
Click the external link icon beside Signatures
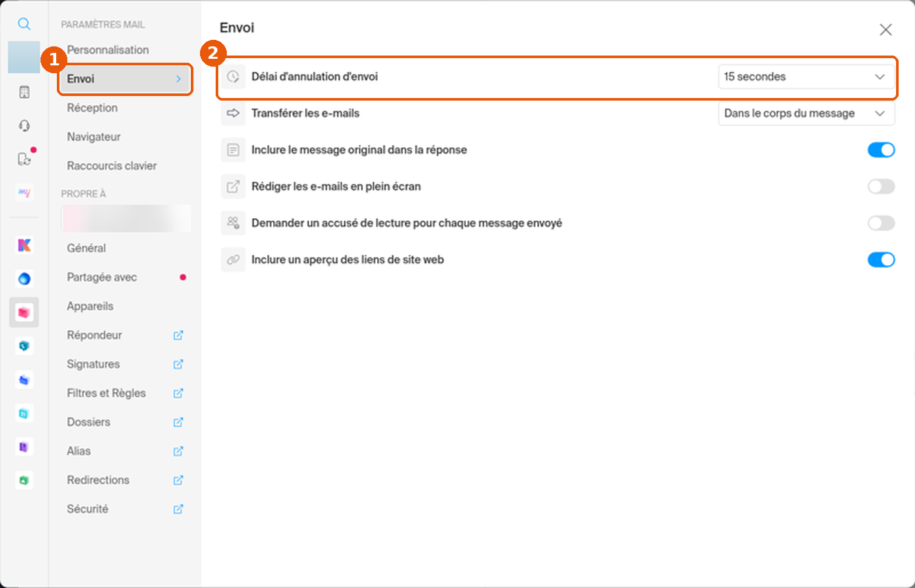coord(178,364)
